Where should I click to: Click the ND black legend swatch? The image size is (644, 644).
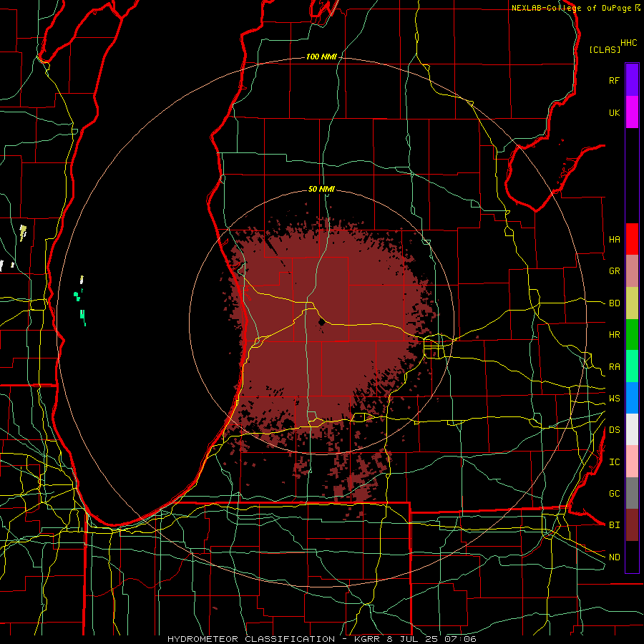coord(632,557)
